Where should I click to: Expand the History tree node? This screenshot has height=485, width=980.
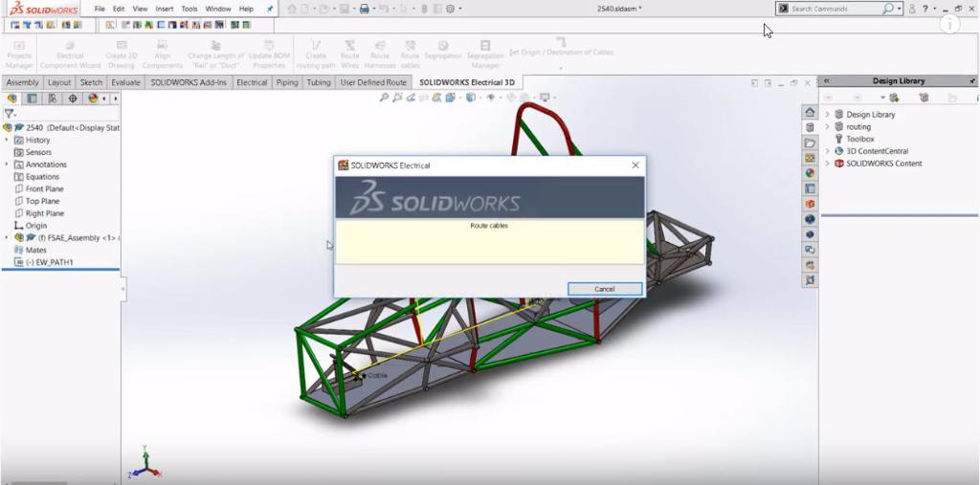7,140
